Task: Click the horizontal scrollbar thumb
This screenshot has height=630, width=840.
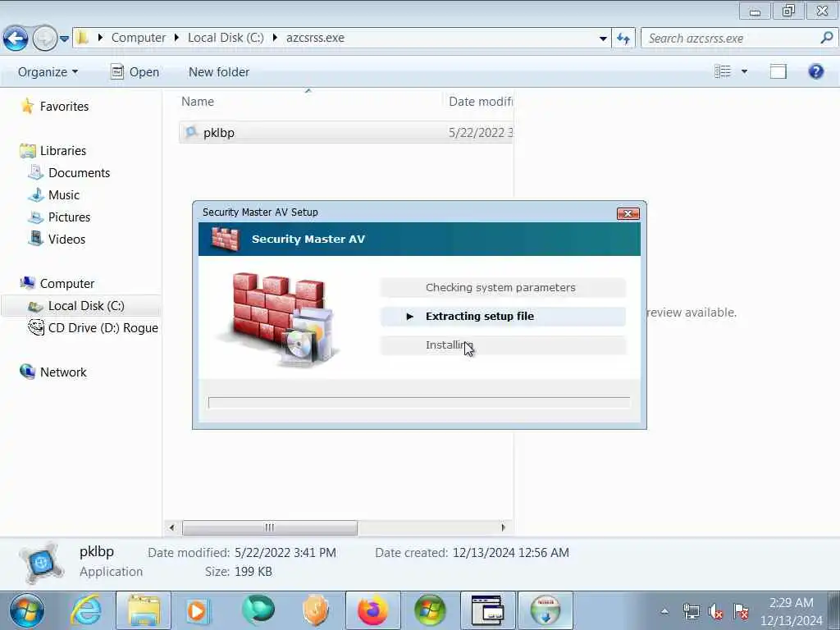Action: 269,527
